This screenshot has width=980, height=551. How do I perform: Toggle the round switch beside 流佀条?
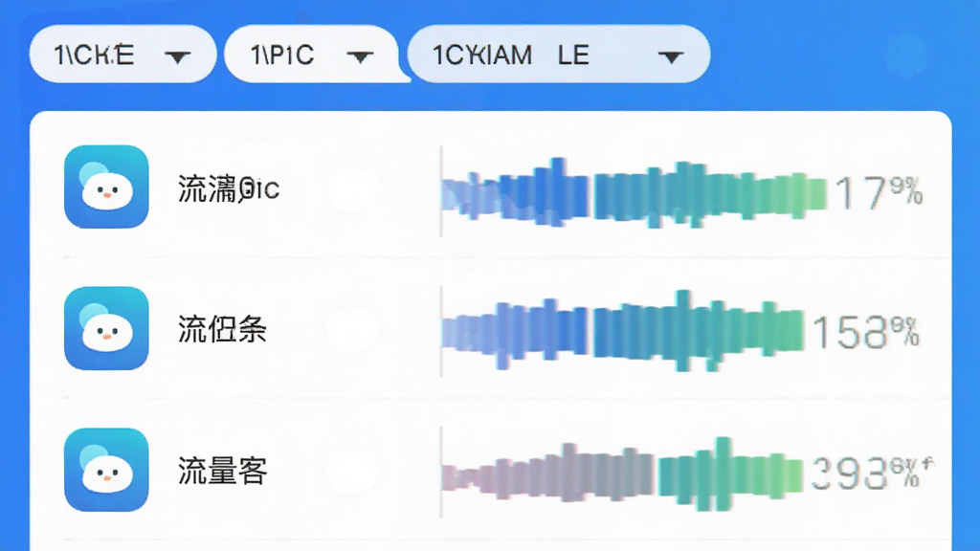pyautogui.click(x=351, y=330)
